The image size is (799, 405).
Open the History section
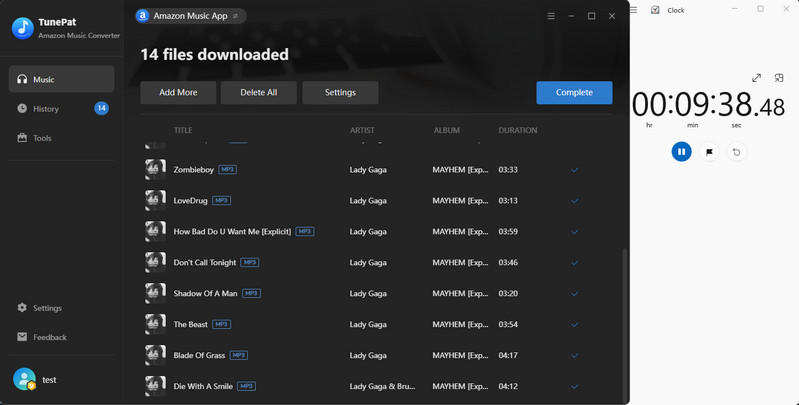[x=61, y=109]
